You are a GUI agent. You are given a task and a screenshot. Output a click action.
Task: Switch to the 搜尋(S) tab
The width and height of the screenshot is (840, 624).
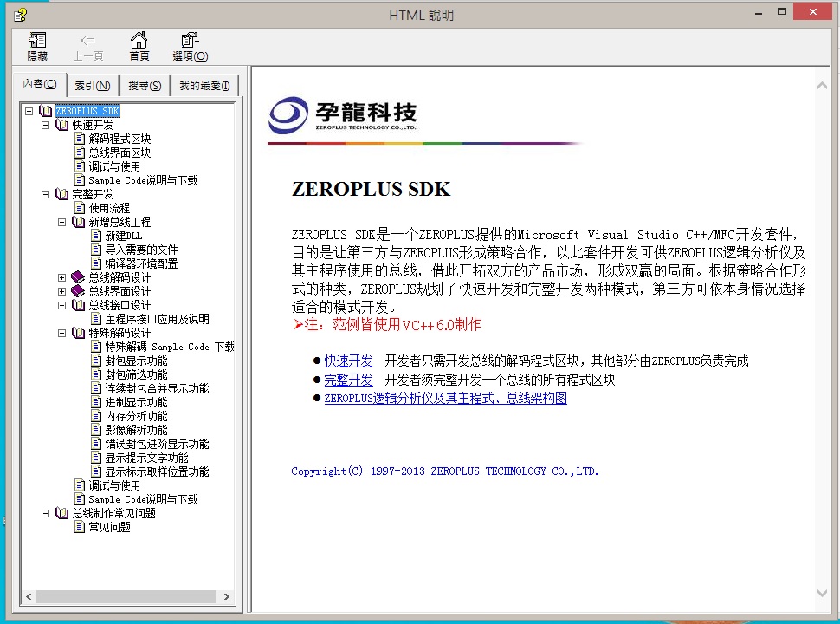coord(145,86)
